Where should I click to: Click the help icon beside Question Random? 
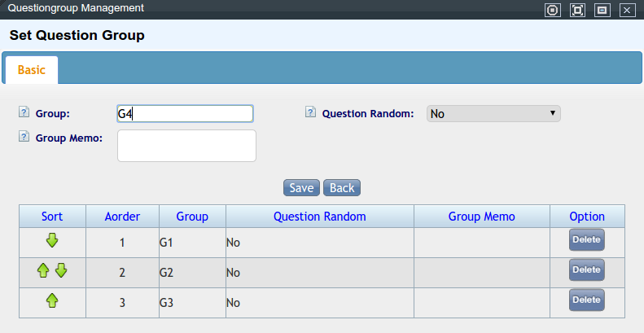click(x=310, y=112)
